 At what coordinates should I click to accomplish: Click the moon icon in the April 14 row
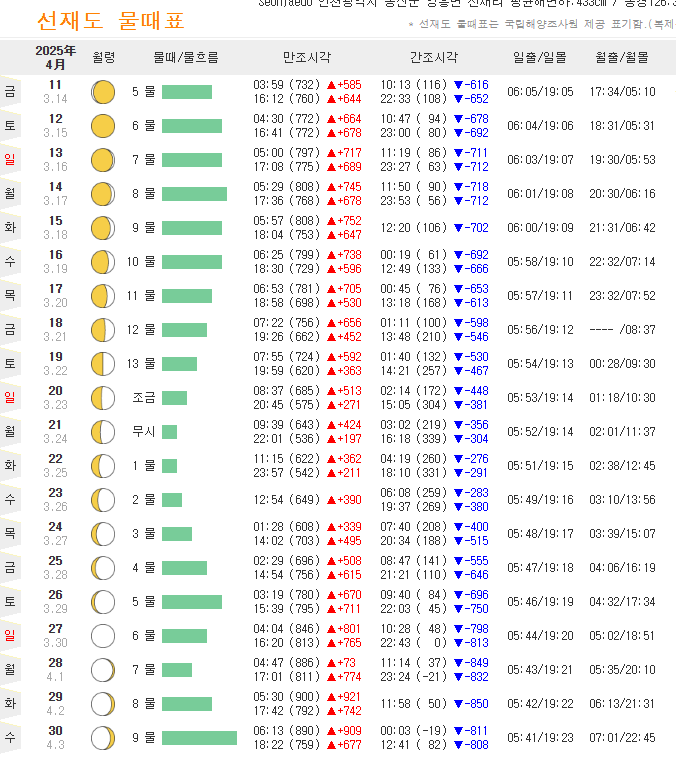[103, 194]
